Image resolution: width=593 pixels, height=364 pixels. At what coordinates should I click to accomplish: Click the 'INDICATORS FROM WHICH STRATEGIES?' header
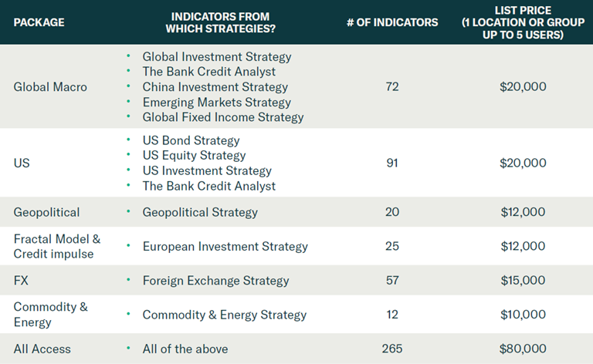click(221, 22)
